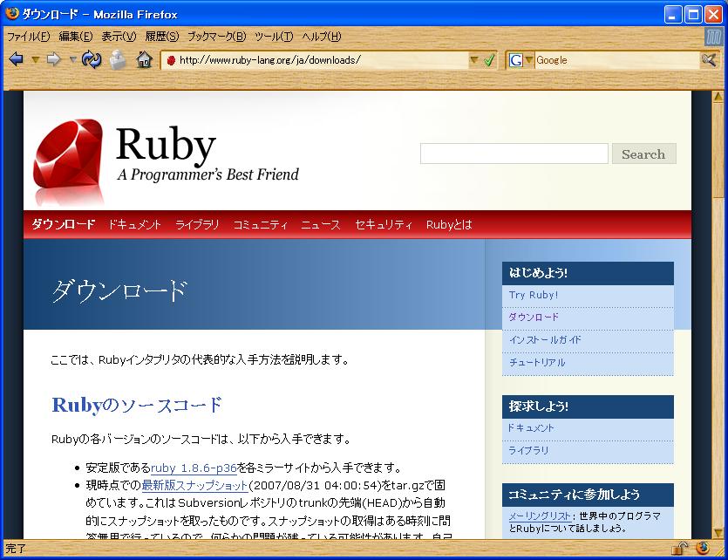Click the Back arrow navigation button
The height and width of the screenshot is (560, 728).
16,60
